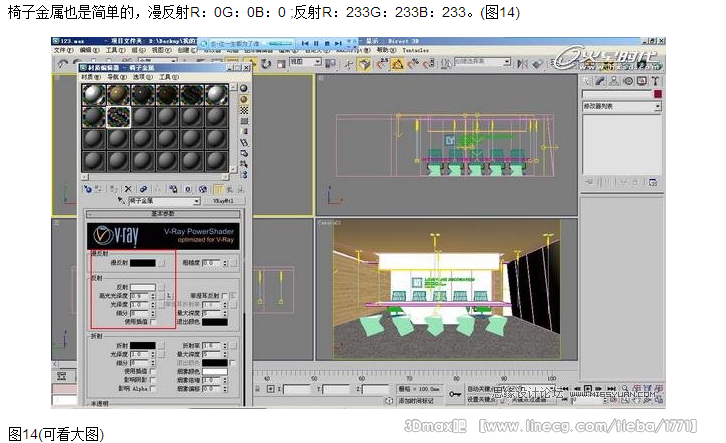Open 编辑 menu in 3ds Max

click(x=89, y=50)
